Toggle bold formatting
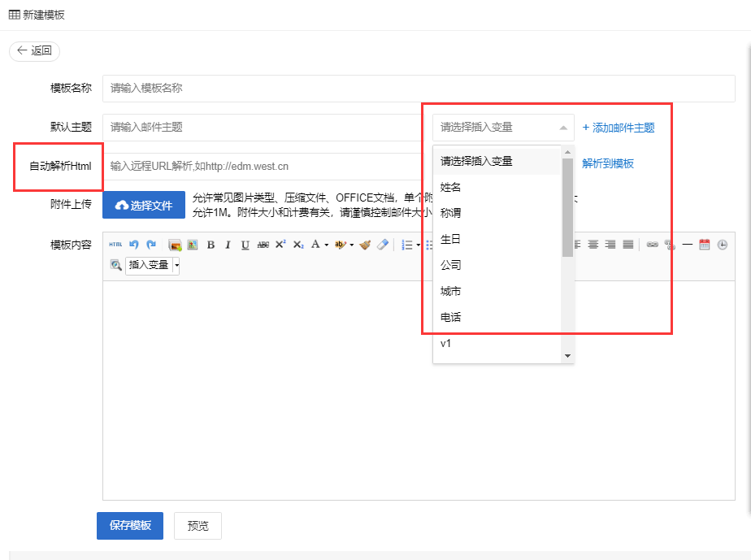Screen dimensions: 751x560 coord(211,245)
